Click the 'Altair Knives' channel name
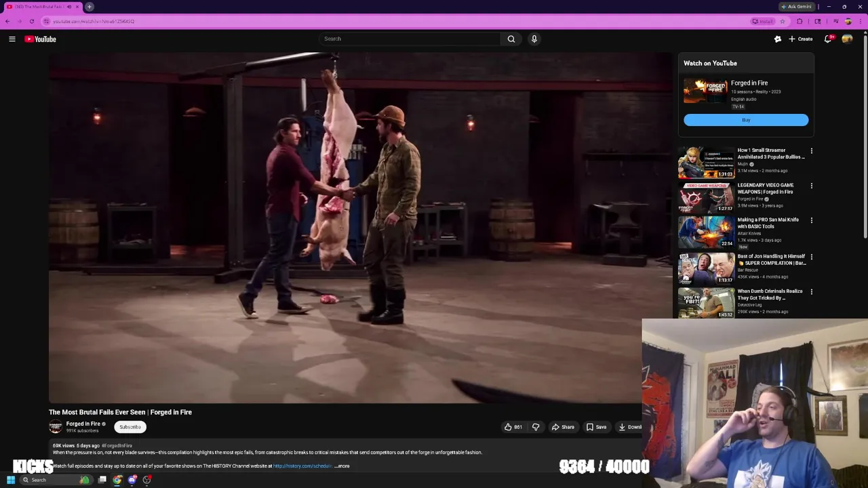Screen dimensions: 868x488 (x=749, y=233)
